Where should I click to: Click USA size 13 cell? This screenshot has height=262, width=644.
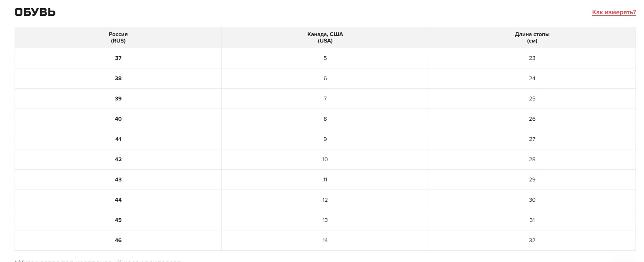(325, 220)
